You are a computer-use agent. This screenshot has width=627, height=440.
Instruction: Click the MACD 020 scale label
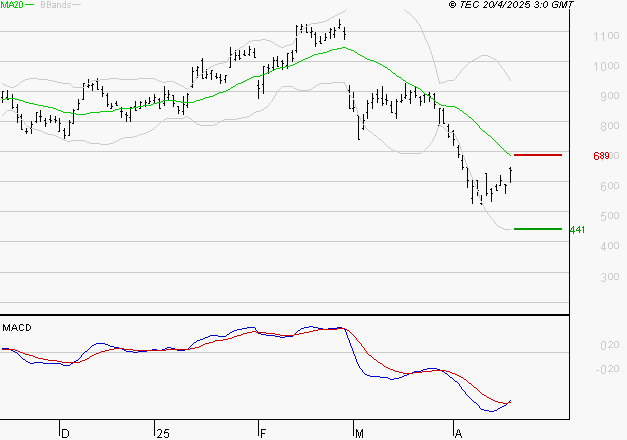coord(610,345)
